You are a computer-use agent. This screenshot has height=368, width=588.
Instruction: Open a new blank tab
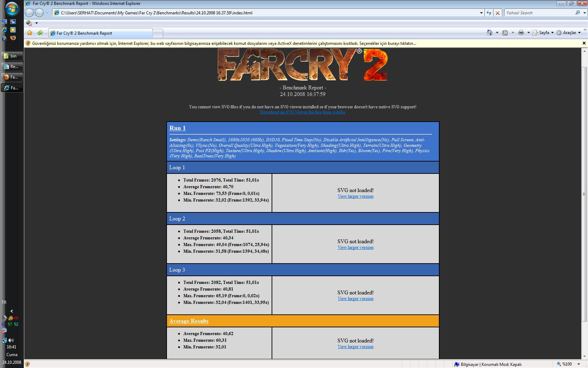pos(158,33)
